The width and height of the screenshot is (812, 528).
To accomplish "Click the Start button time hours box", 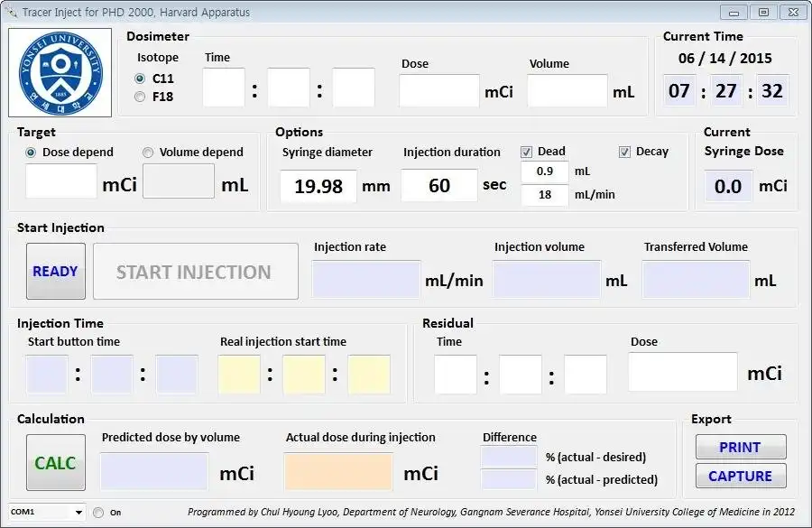I will pyautogui.click(x=47, y=374).
